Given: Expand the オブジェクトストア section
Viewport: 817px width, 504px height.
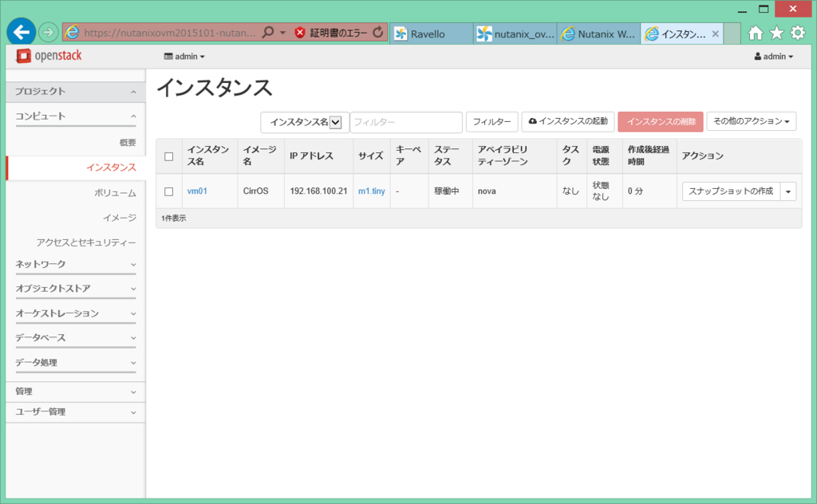Looking at the screenshot, I should coord(76,289).
